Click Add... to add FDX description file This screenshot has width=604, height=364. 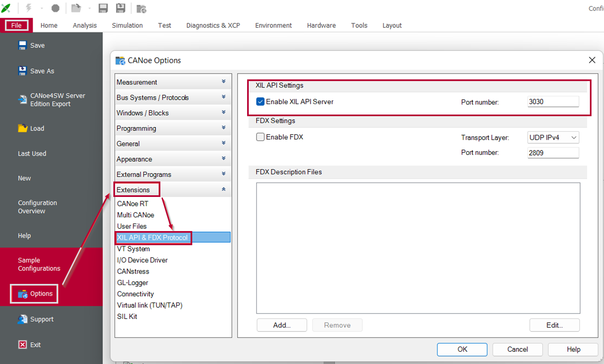tap(282, 325)
